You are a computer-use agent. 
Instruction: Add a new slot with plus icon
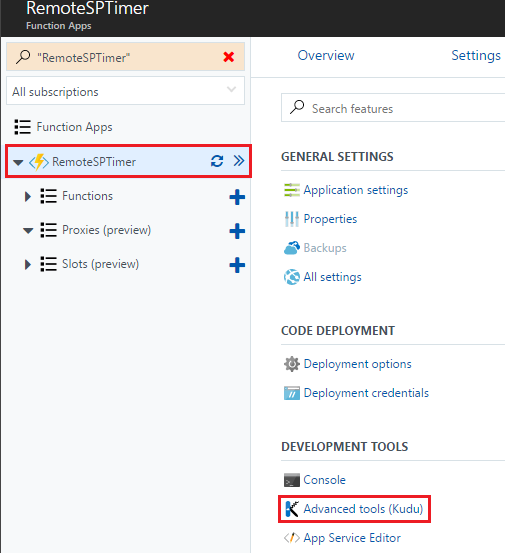(x=237, y=265)
